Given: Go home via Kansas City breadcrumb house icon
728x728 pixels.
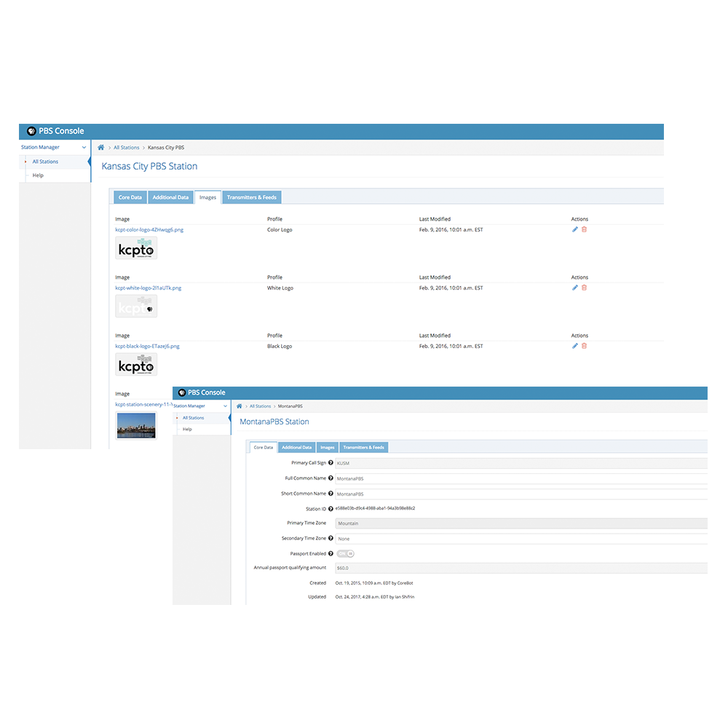Looking at the screenshot, I should pyautogui.click(x=100, y=148).
